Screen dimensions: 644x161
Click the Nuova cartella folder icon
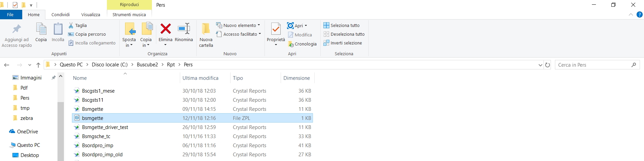(x=206, y=29)
